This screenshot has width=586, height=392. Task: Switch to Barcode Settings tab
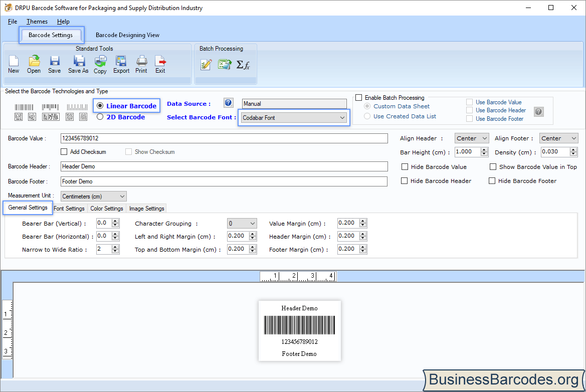[x=51, y=35]
